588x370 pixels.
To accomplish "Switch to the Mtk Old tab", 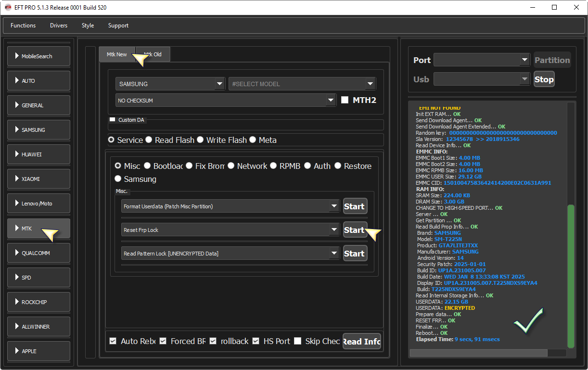I will point(153,54).
